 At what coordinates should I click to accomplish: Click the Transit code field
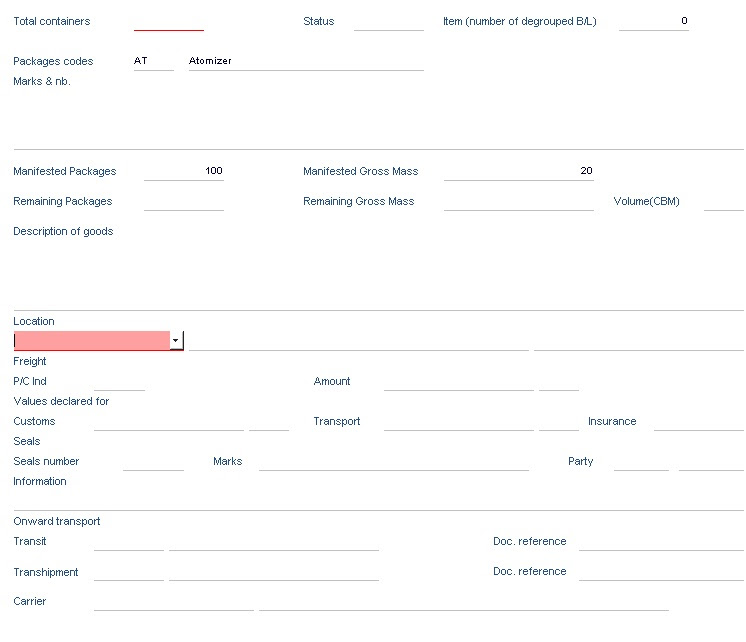coord(128,541)
